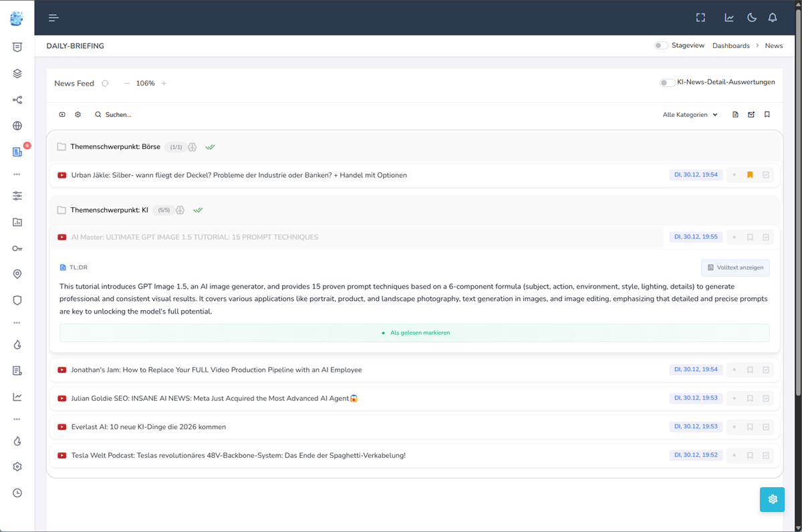Remove bookmark from Urban Jäkle article
The image size is (802, 532).
click(x=750, y=175)
